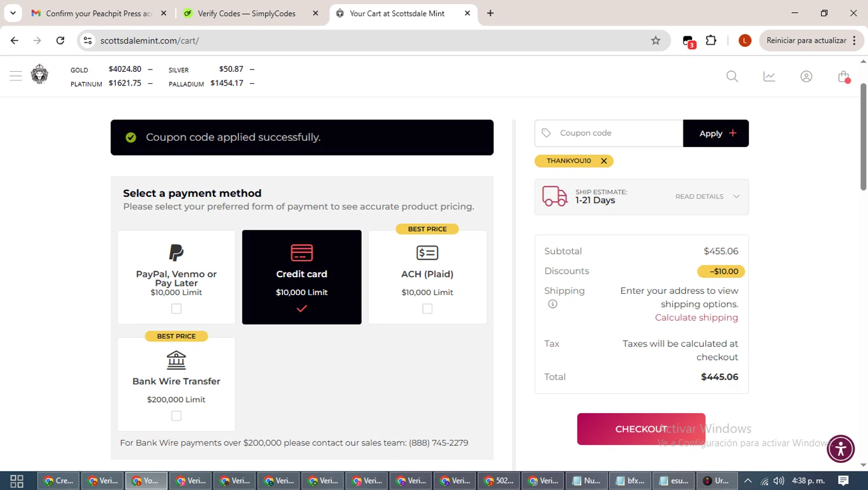Image resolution: width=868 pixels, height=490 pixels.
Task: Click the red-badged extension icon in toolbar
Action: click(689, 41)
